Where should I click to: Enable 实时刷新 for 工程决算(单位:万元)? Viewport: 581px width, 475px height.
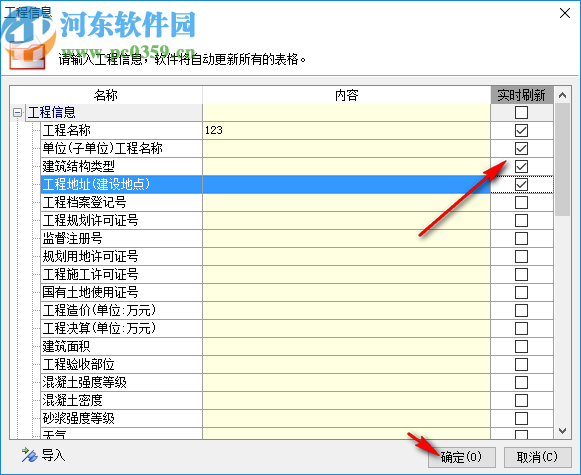[521, 328]
